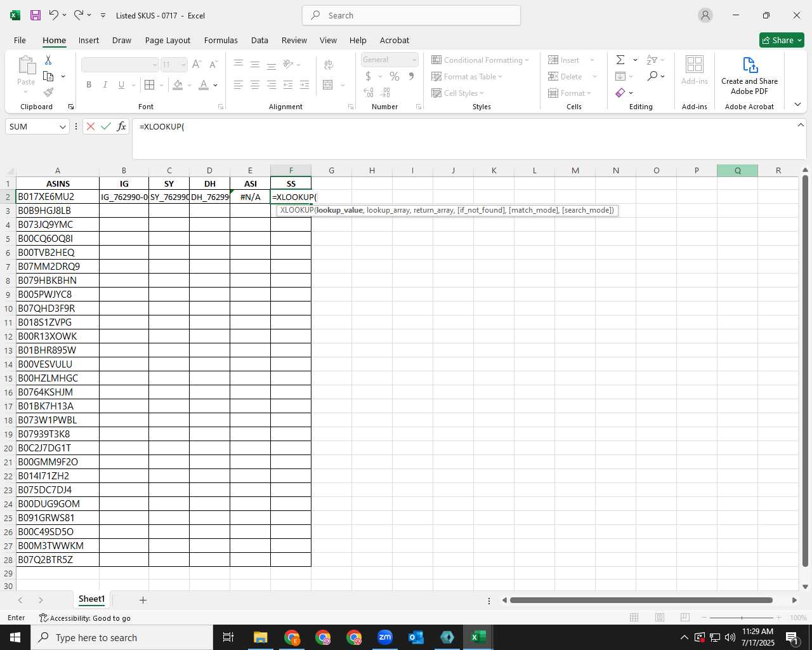The width and height of the screenshot is (812, 650).
Task: Toggle italic formatting
Action: (105, 84)
